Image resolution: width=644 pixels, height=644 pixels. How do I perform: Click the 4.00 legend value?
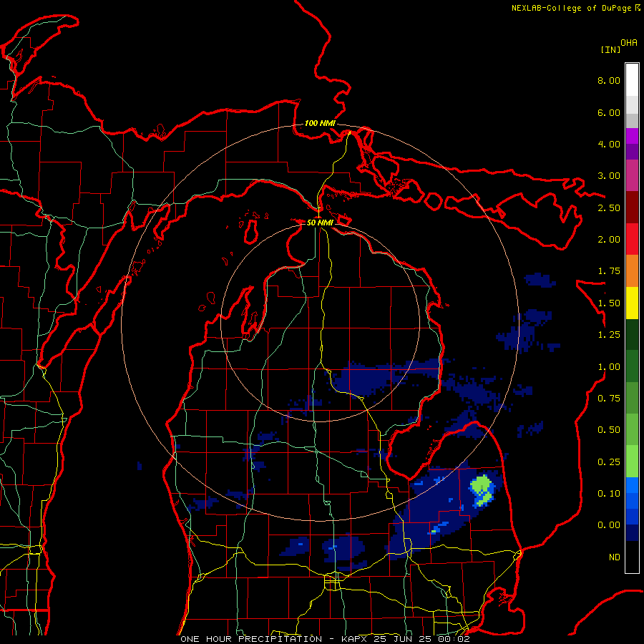pos(609,144)
